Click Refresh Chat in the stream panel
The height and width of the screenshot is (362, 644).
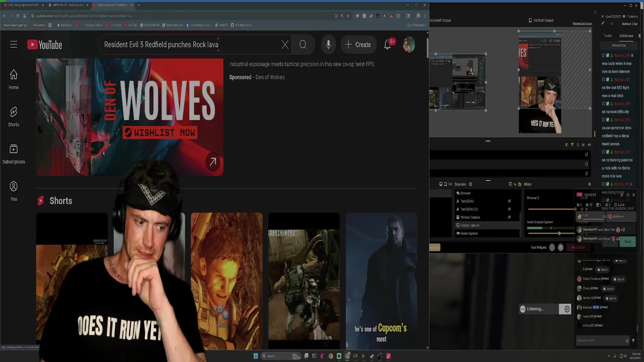tap(629, 24)
